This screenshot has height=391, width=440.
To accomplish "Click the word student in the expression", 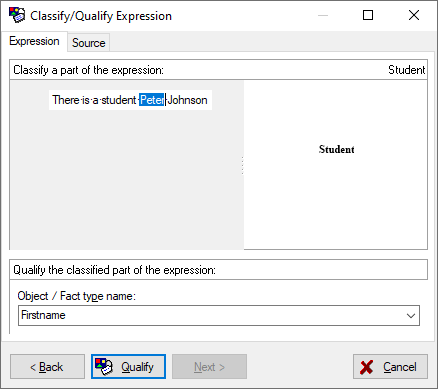I will [119, 100].
